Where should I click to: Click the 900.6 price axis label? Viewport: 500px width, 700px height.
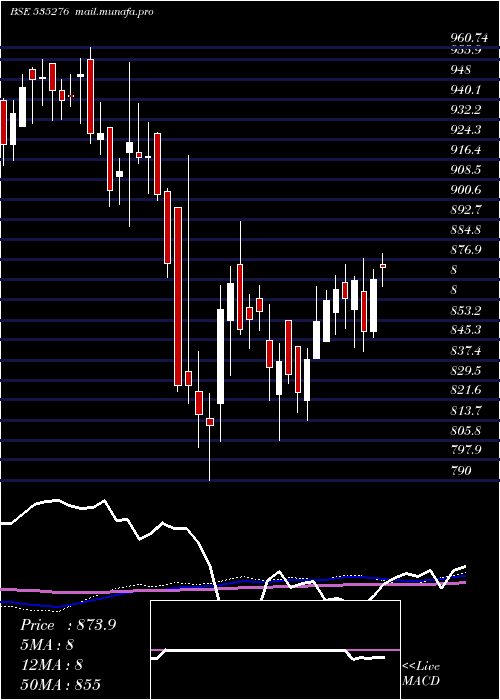tap(465, 190)
